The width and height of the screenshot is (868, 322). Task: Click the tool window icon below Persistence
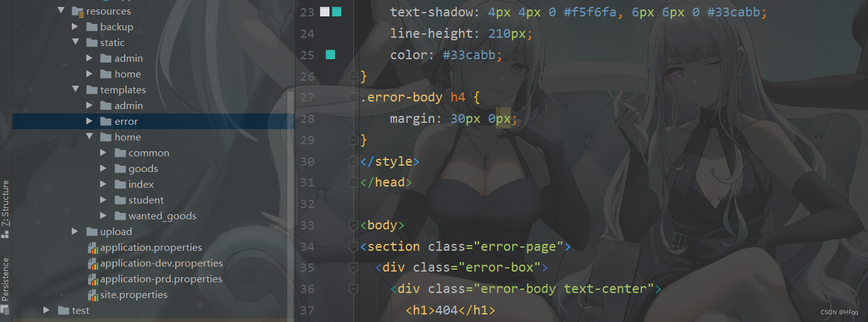point(5,309)
